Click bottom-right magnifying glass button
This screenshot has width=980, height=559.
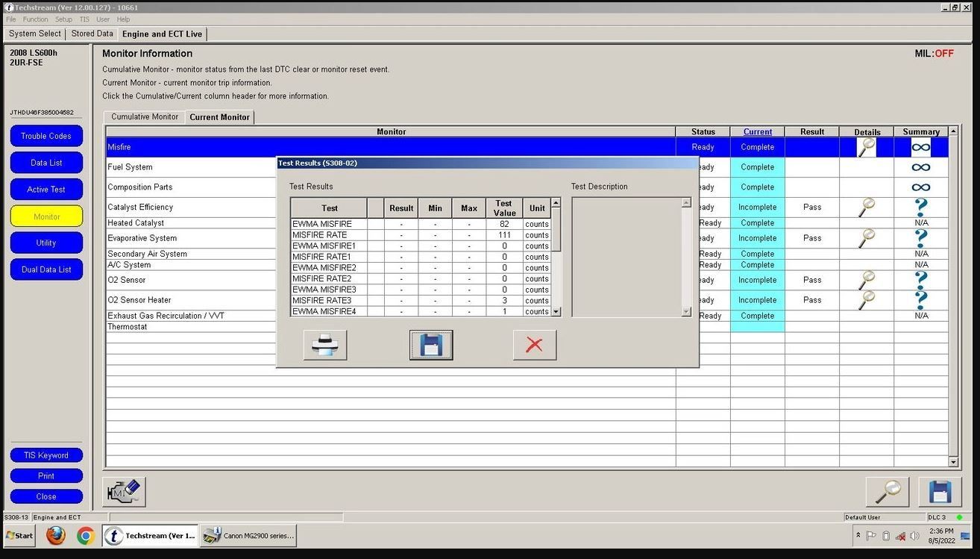point(887,492)
